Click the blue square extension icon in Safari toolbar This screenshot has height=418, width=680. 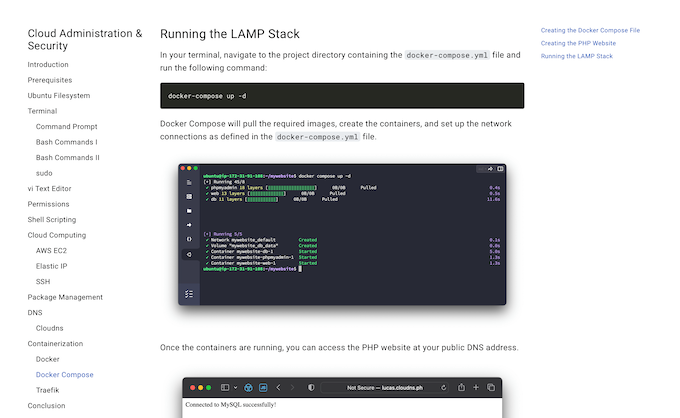tap(263, 388)
